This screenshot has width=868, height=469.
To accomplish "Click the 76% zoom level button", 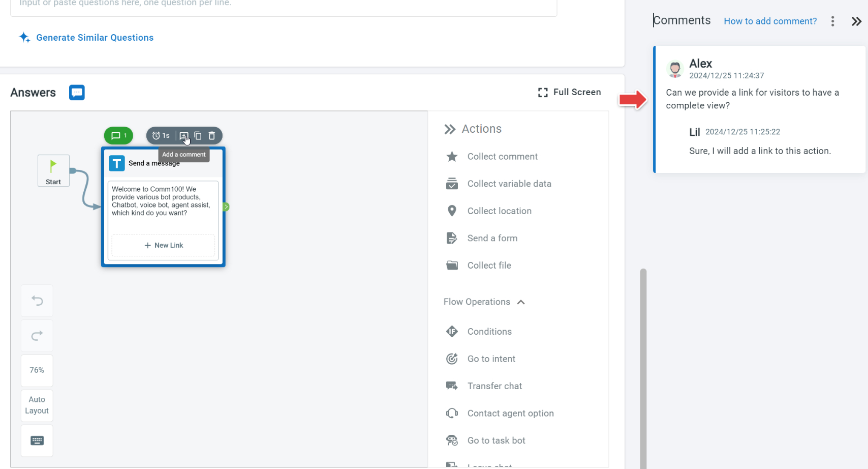I will pos(37,370).
